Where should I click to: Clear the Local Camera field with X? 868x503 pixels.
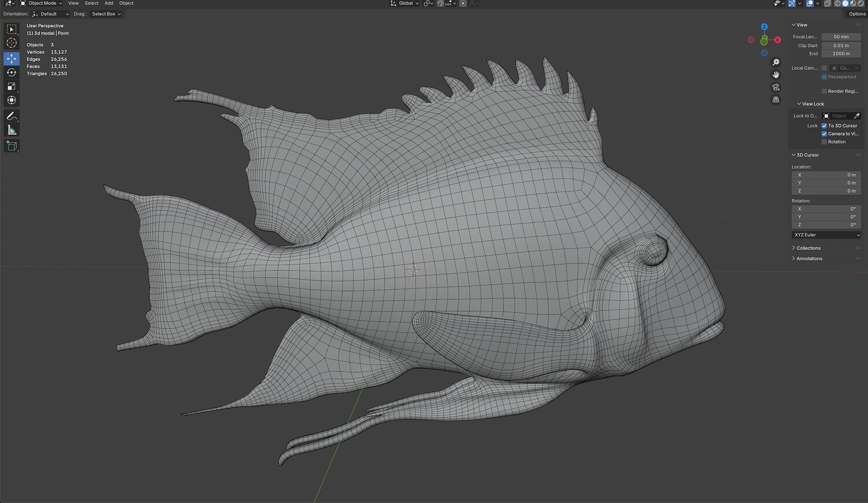coord(857,68)
